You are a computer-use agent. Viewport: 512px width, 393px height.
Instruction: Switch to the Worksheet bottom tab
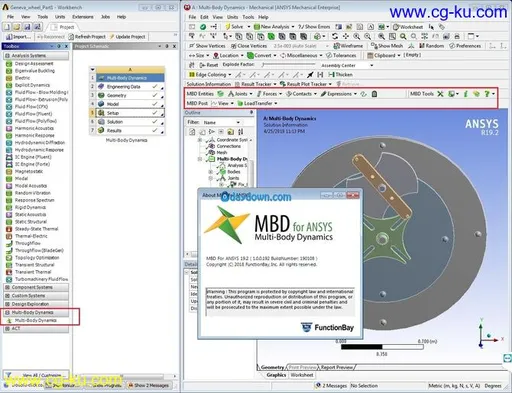(x=301, y=375)
